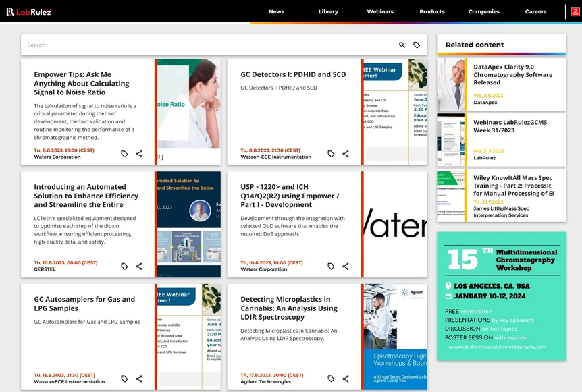Open Wiley KnowItAll Mass Spec Training article
The image size is (582, 392).
(513, 186)
